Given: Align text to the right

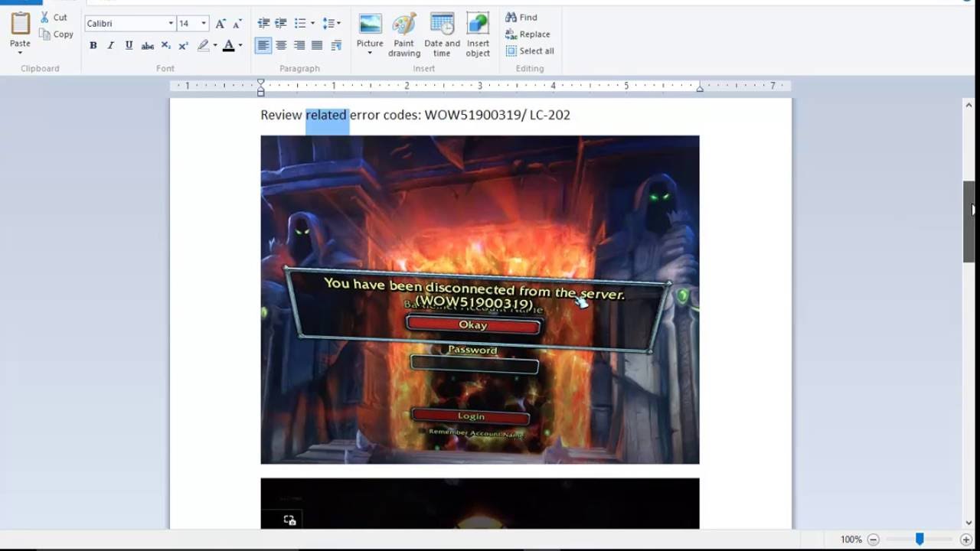Looking at the screenshot, I should (299, 46).
